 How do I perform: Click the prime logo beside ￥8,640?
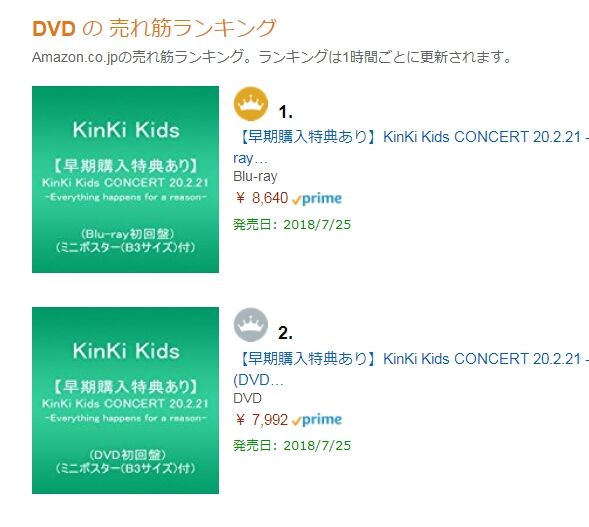click(317, 199)
